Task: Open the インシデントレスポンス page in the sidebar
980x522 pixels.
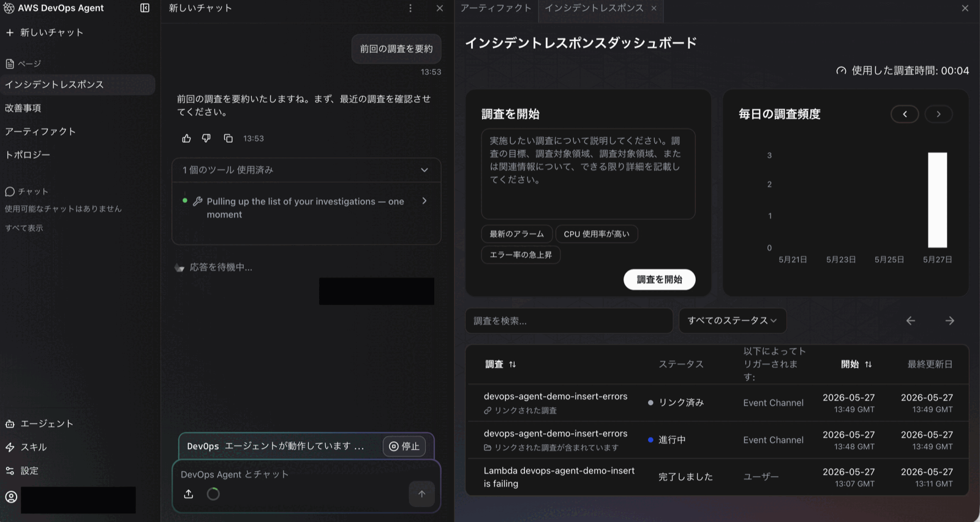Action: 78,85
